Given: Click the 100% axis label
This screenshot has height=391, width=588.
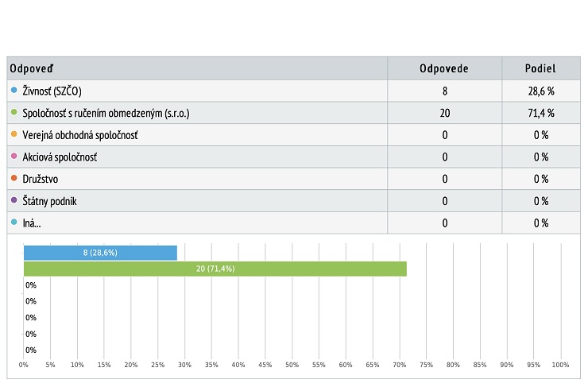Looking at the screenshot, I should (x=560, y=365).
